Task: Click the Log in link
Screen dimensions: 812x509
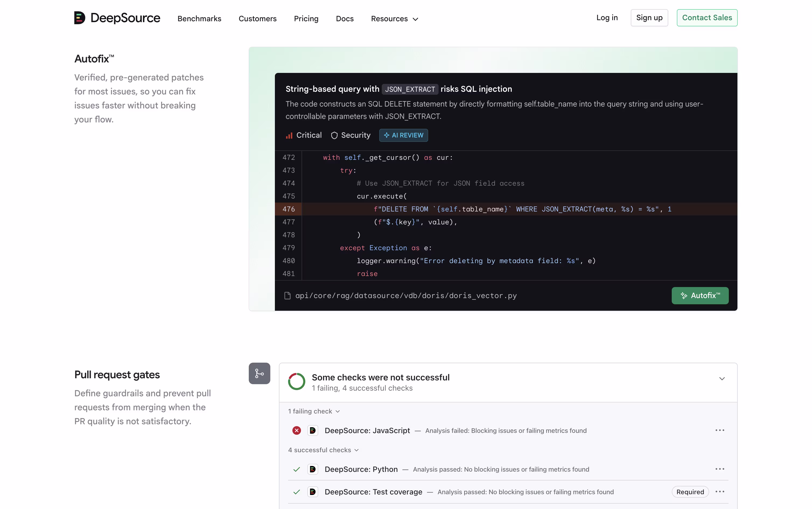Action: 607,17
